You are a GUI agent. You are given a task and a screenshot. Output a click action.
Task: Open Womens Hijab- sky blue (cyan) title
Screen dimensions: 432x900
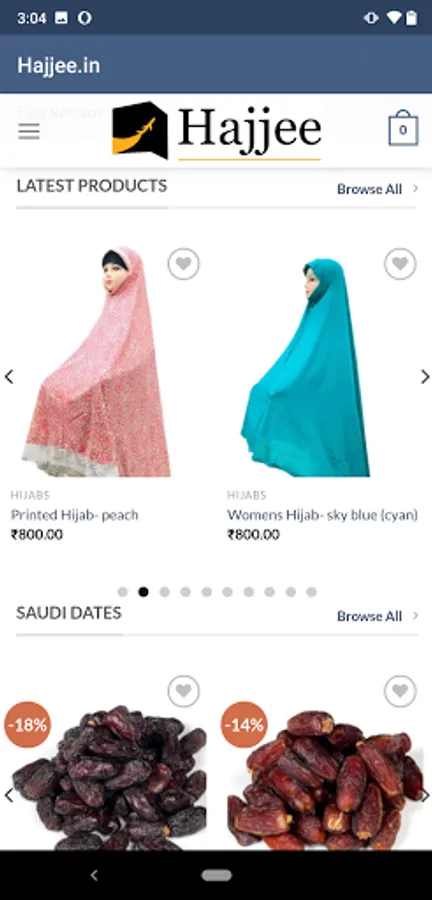pyautogui.click(x=322, y=515)
